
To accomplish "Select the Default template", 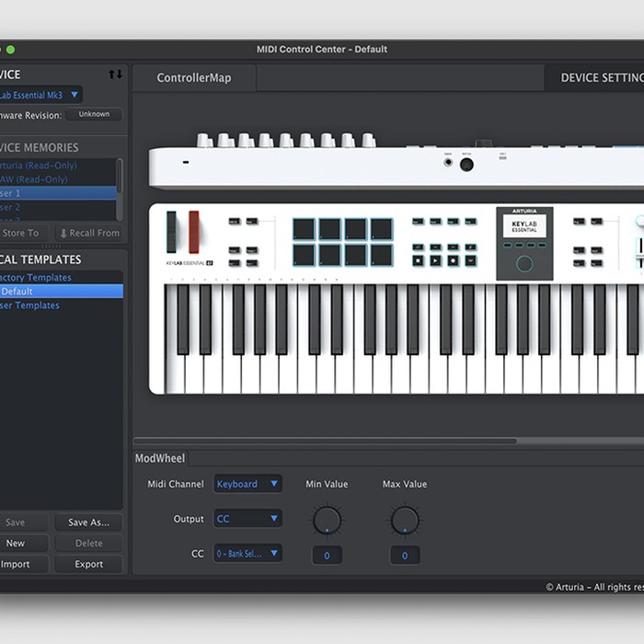I will [62, 292].
